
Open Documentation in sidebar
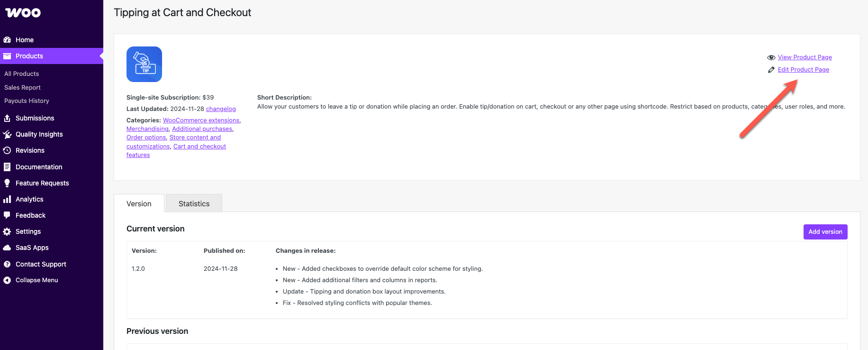(52, 167)
